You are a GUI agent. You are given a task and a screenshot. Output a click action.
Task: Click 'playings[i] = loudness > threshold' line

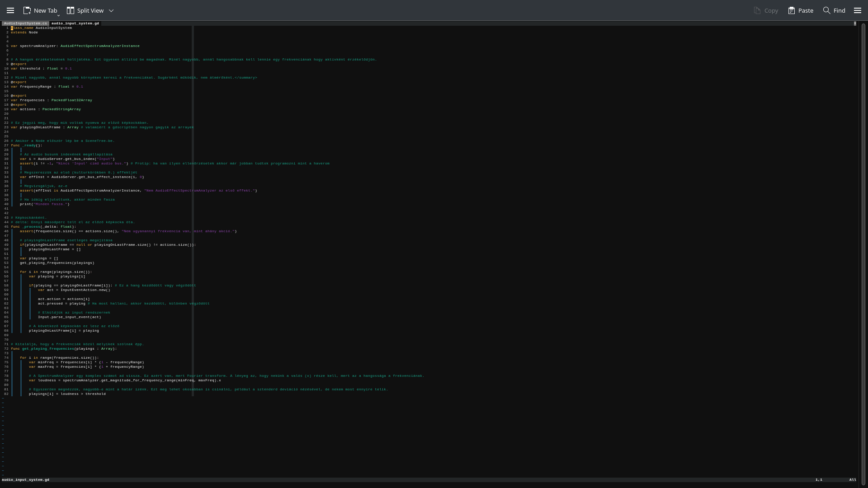tap(67, 394)
